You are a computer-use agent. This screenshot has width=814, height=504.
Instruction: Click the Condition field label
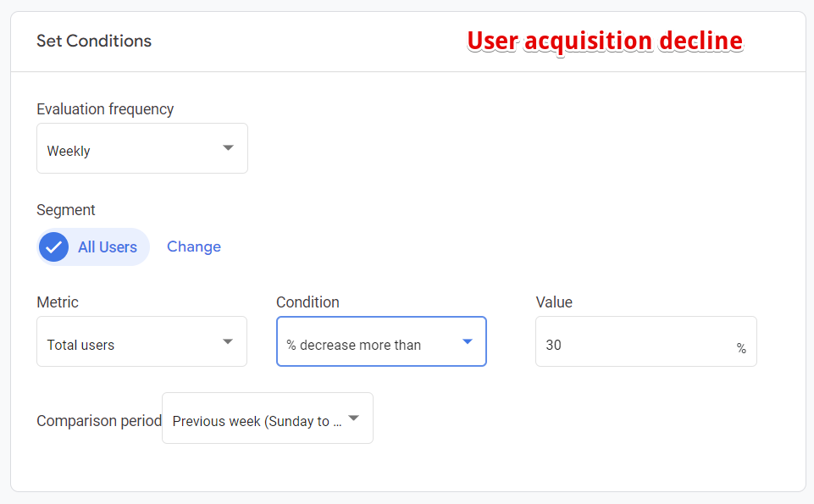[307, 302]
